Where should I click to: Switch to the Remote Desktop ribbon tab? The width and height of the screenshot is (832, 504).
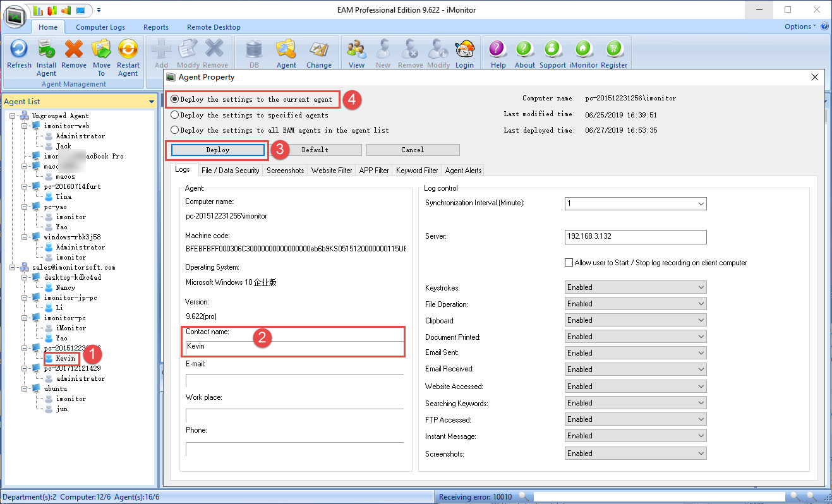tap(214, 27)
